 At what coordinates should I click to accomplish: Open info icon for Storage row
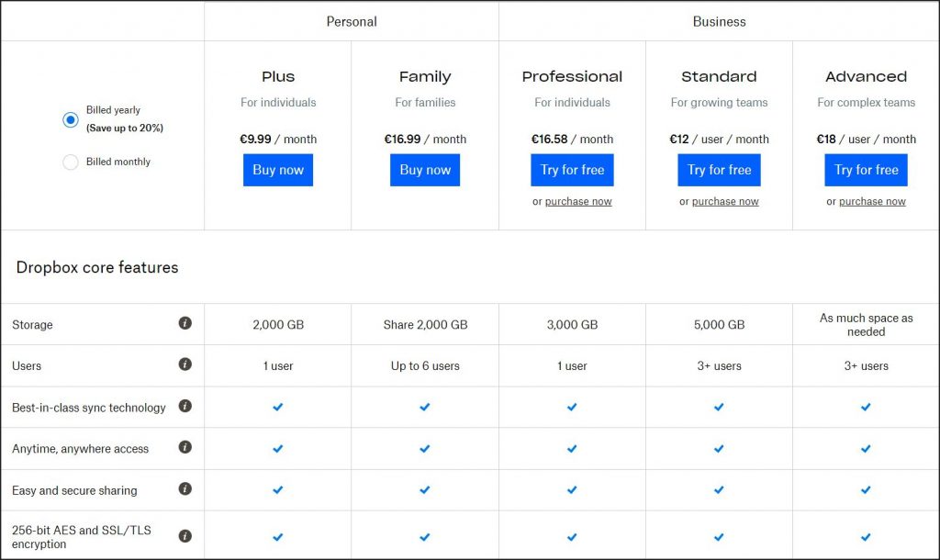[185, 323]
